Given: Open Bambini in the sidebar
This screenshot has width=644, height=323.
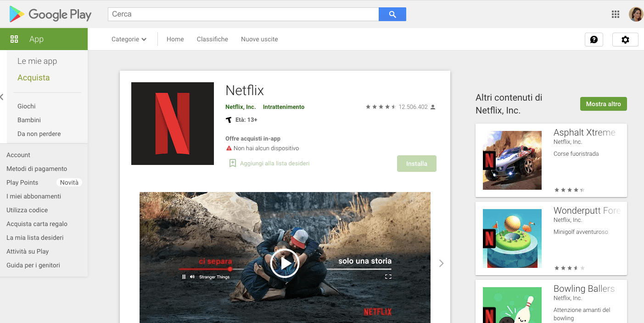Looking at the screenshot, I should coord(29,120).
